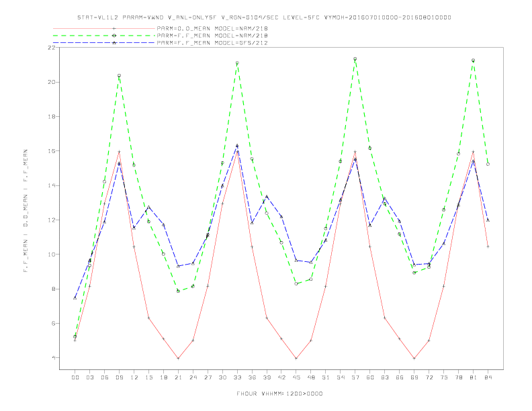Click x-axis tick label 72

(429, 377)
